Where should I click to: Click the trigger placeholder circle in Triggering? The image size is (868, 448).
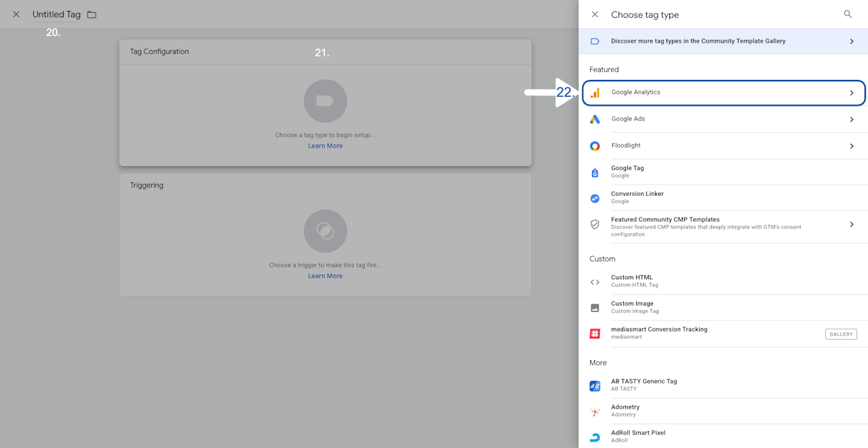point(325,231)
